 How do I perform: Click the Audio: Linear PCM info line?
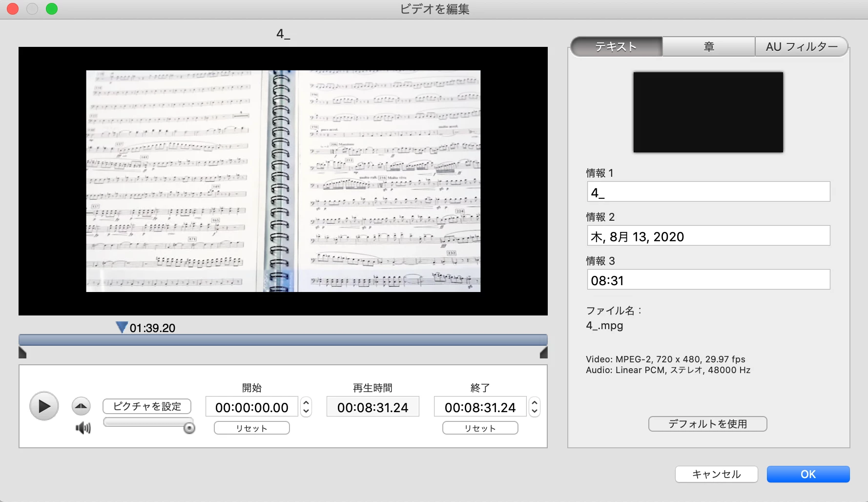(668, 370)
